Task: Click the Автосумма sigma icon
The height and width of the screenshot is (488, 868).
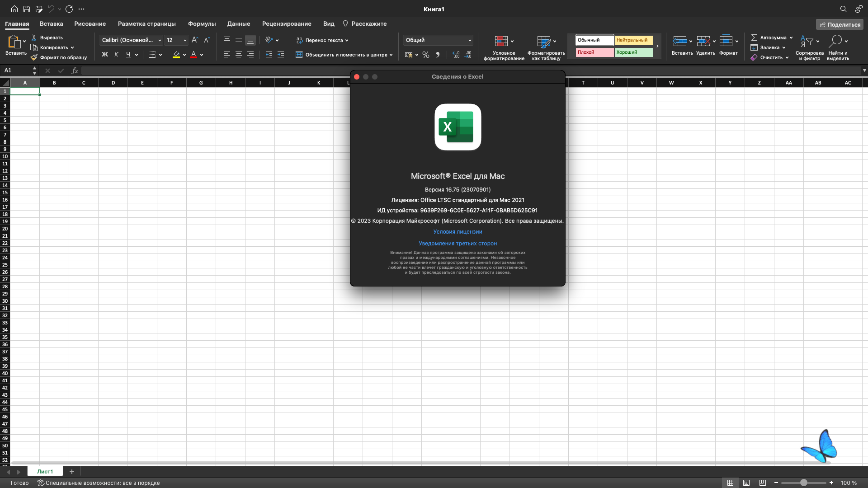Action: click(754, 38)
